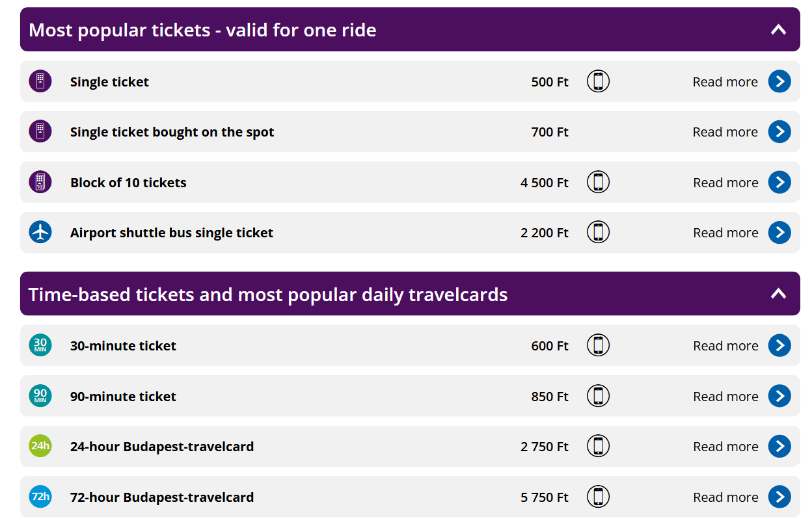This screenshot has height=524, width=812.
Task: Click the 90 MIN ticket icon
Action: (x=40, y=396)
